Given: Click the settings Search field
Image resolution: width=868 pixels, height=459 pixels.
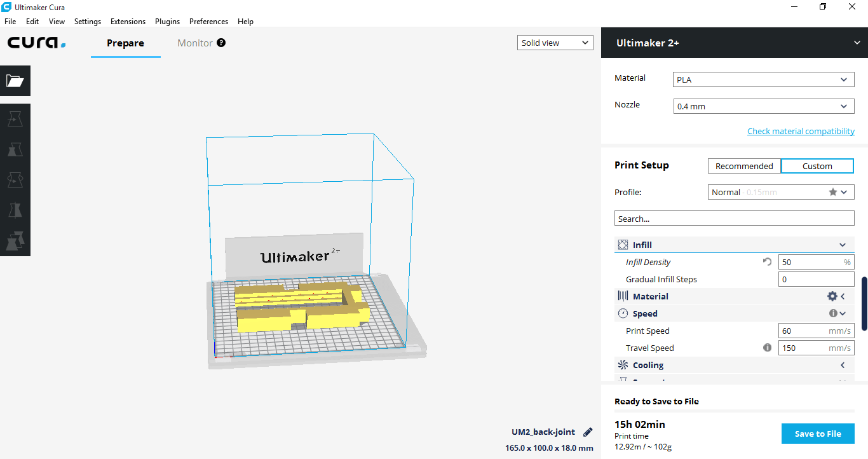Looking at the screenshot, I should pos(734,219).
